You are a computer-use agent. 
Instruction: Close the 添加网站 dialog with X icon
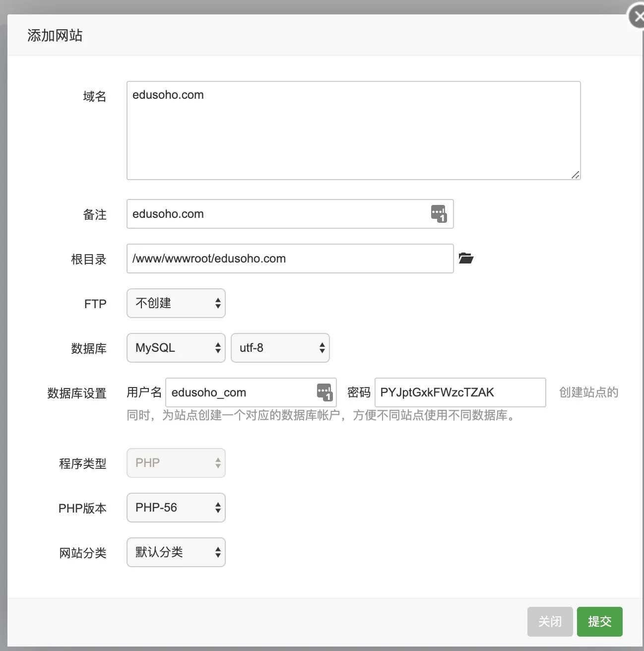637,16
